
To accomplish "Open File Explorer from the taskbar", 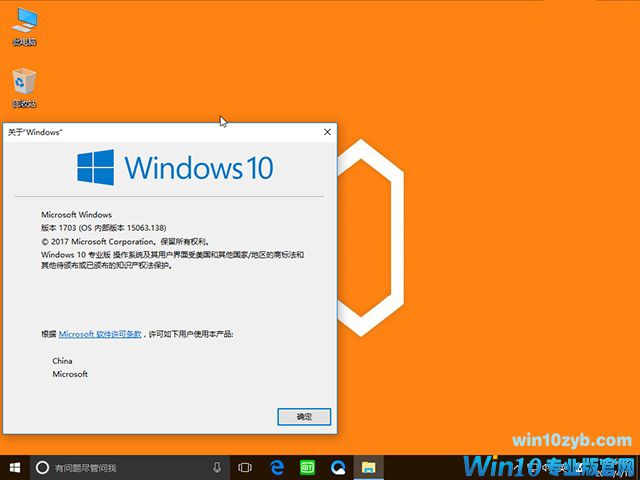I will (368, 467).
